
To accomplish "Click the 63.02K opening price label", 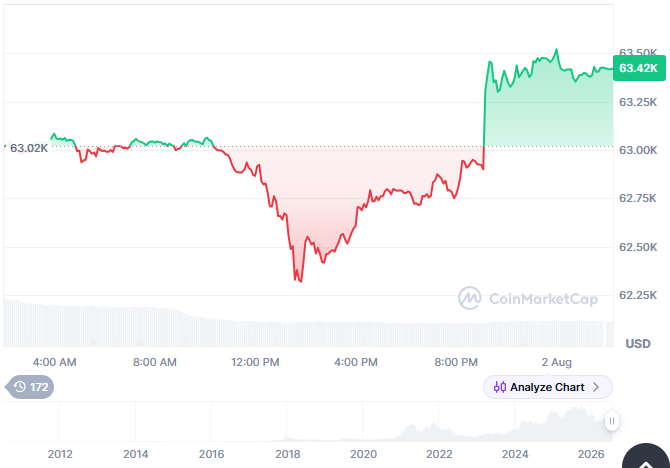I will point(29,148).
